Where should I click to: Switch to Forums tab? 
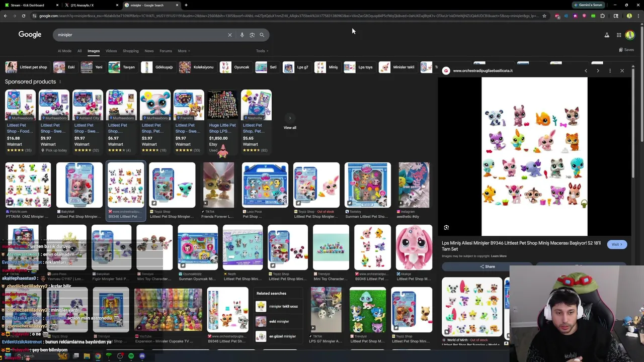166,51
